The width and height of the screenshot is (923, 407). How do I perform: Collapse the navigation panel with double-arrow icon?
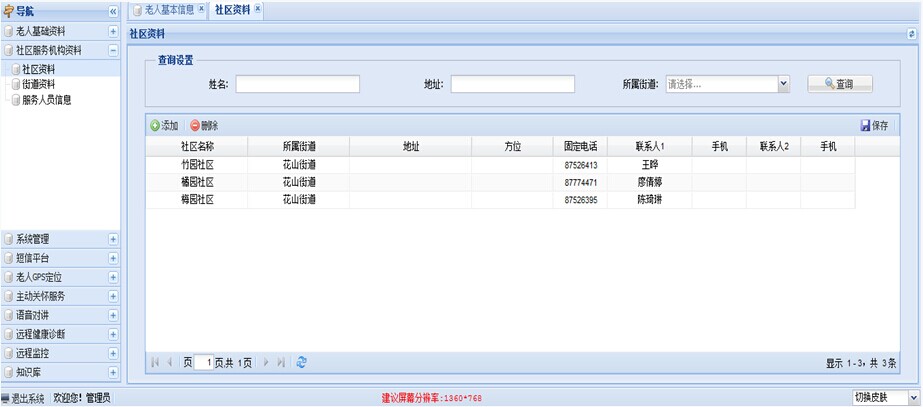coord(113,10)
